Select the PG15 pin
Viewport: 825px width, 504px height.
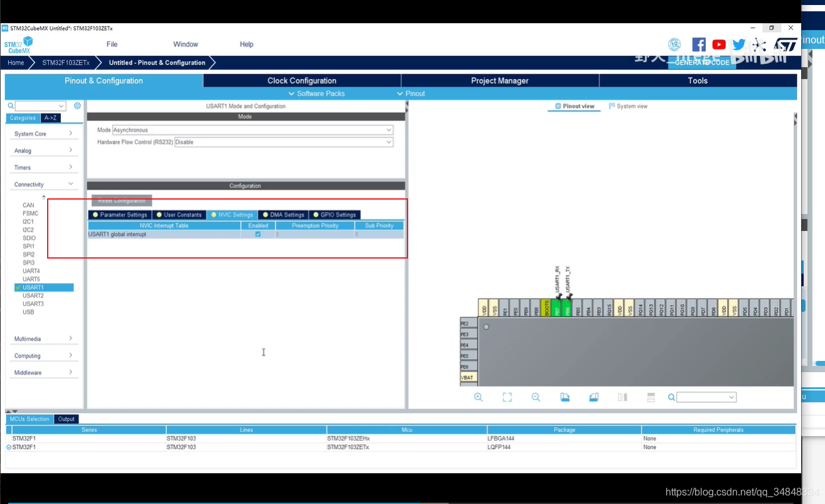click(x=609, y=308)
